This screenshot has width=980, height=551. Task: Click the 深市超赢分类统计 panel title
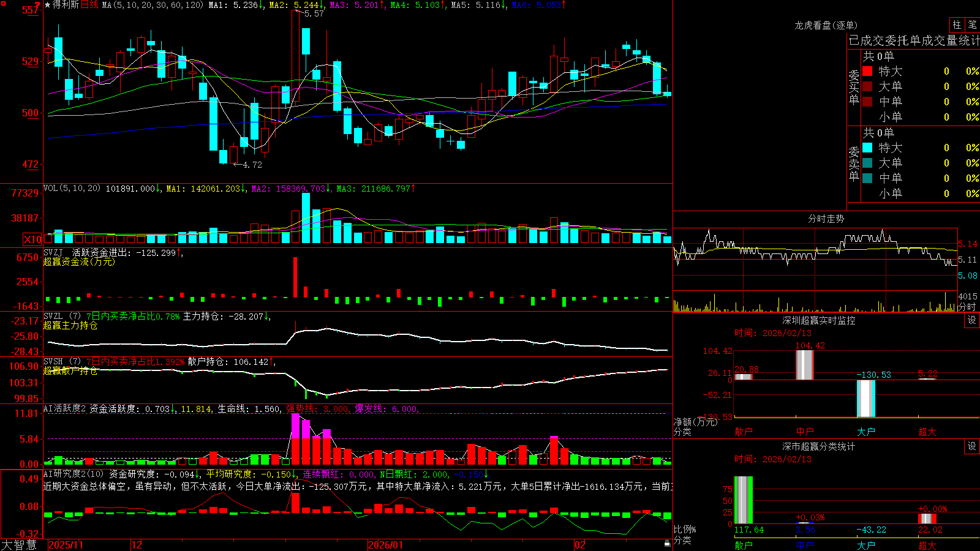818,446
